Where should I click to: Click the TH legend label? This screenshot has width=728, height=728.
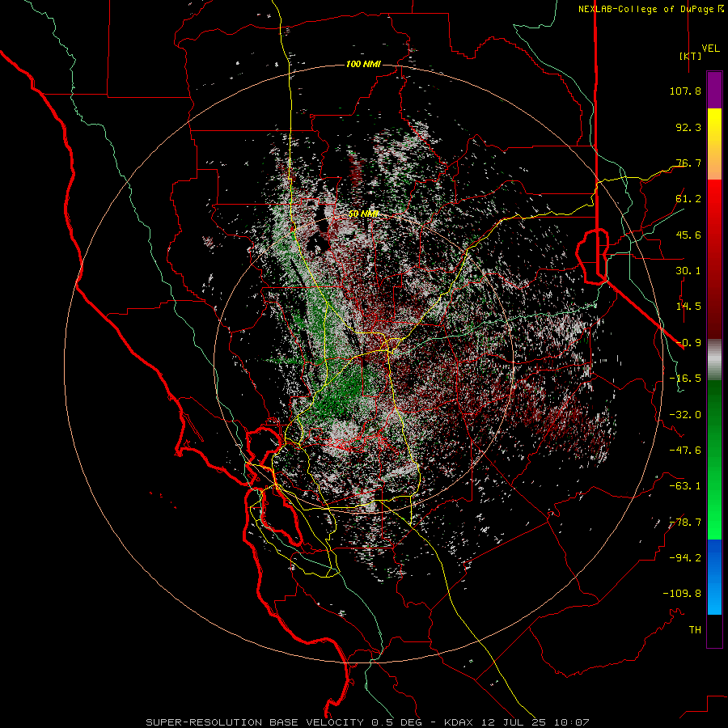(695, 630)
